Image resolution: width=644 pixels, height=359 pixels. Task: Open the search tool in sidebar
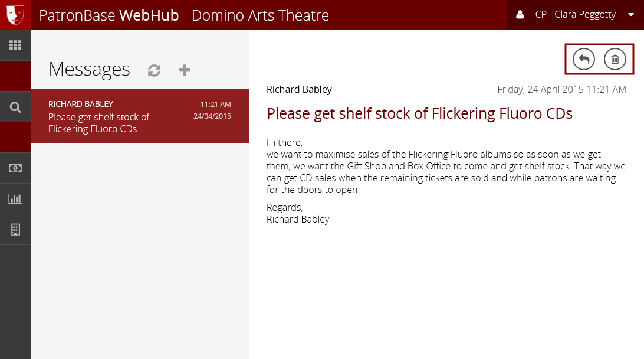coord(15,107)
